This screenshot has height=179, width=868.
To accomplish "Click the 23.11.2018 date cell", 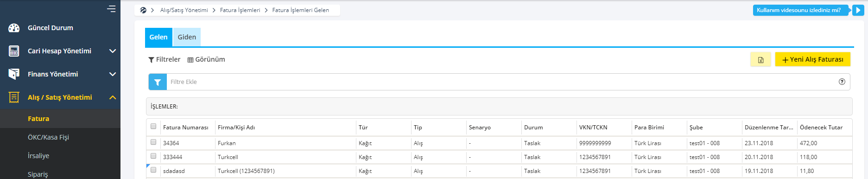I will [x=759, y=143].
